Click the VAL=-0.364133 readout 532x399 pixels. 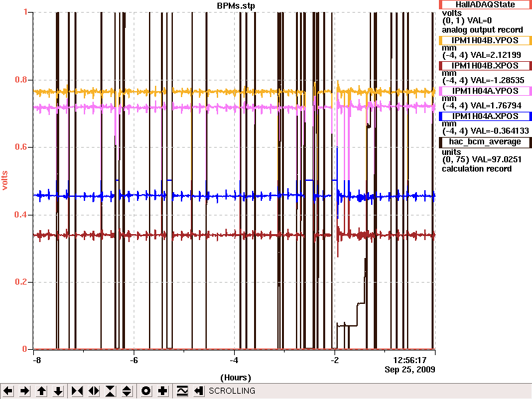[500, 131]
